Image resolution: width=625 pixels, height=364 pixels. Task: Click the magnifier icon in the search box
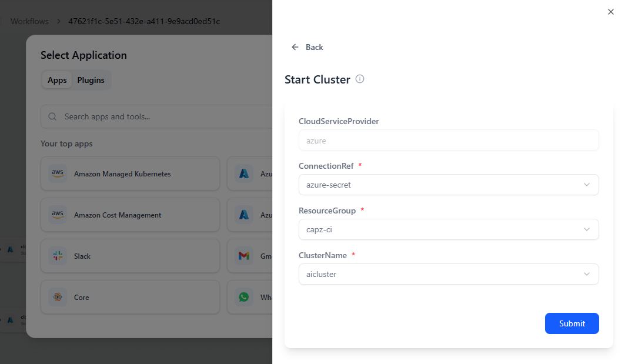(53, 116)
